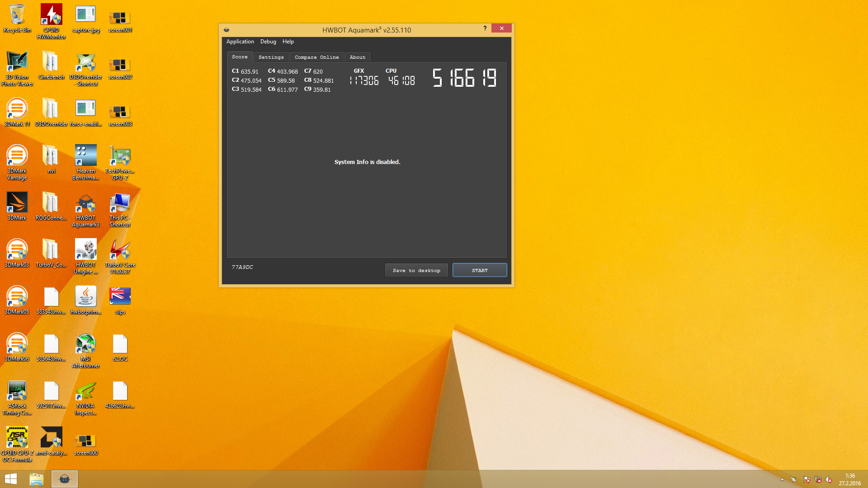Viewport: 868px width, 488px height.
Task: Click the GFX score 117306 readout
Action: 364,80
